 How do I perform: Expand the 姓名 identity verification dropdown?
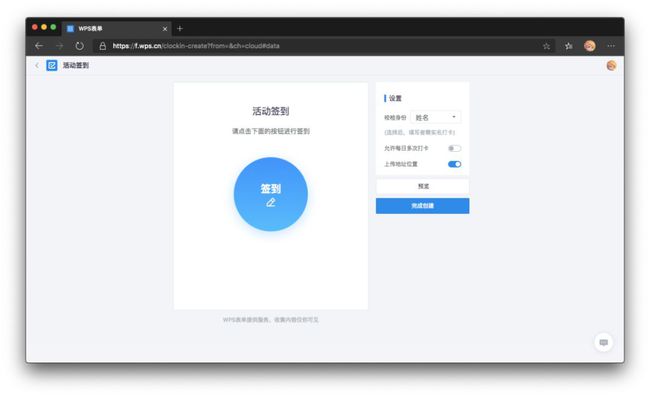(435, 118)
